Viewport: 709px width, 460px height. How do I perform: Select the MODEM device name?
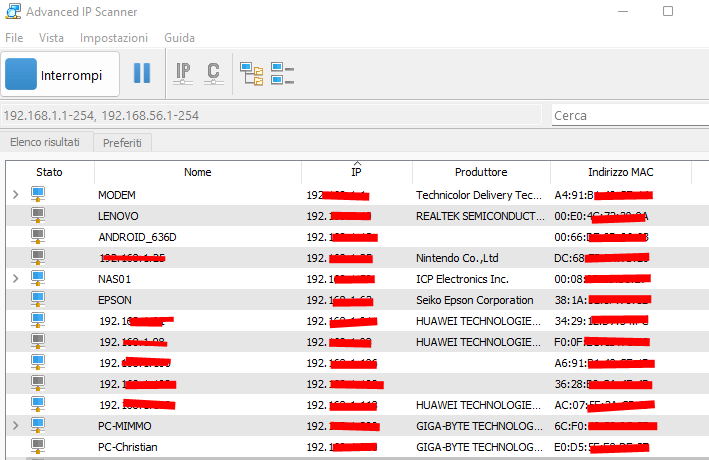[x=117, y=195]
